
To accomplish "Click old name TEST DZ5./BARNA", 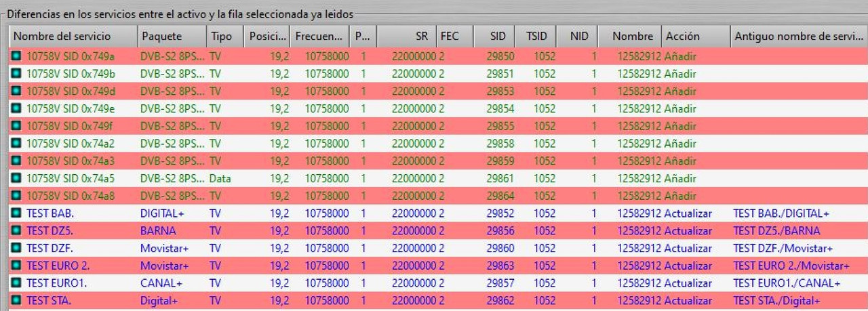I will click(776, 231).
